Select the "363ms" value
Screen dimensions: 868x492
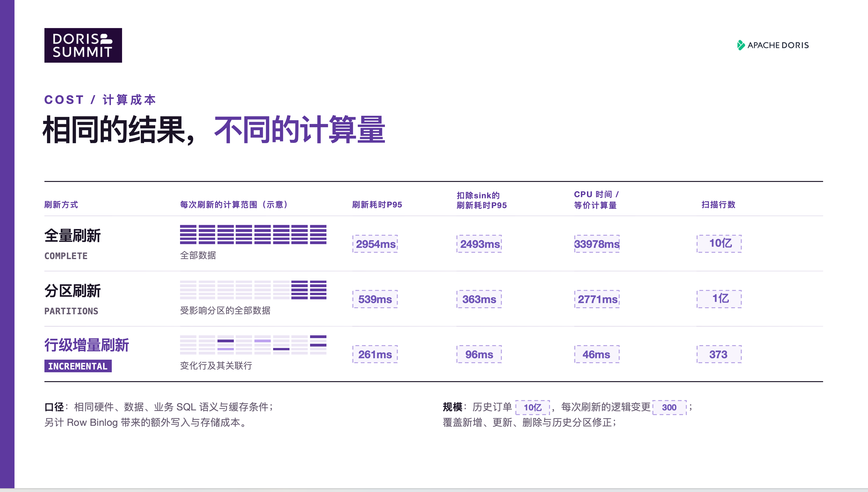(x=479, y=299)
